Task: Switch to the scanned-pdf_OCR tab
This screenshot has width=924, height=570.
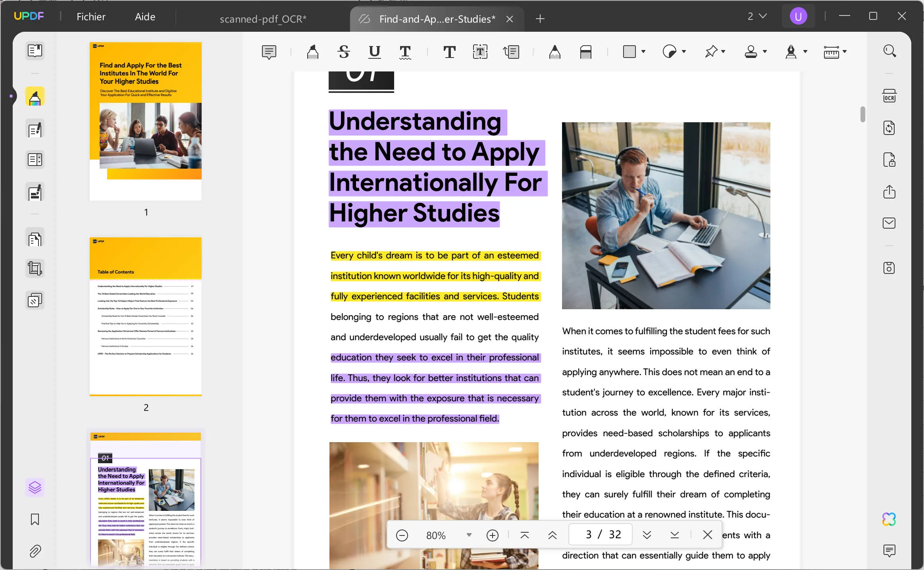Action: click(263, 19)
